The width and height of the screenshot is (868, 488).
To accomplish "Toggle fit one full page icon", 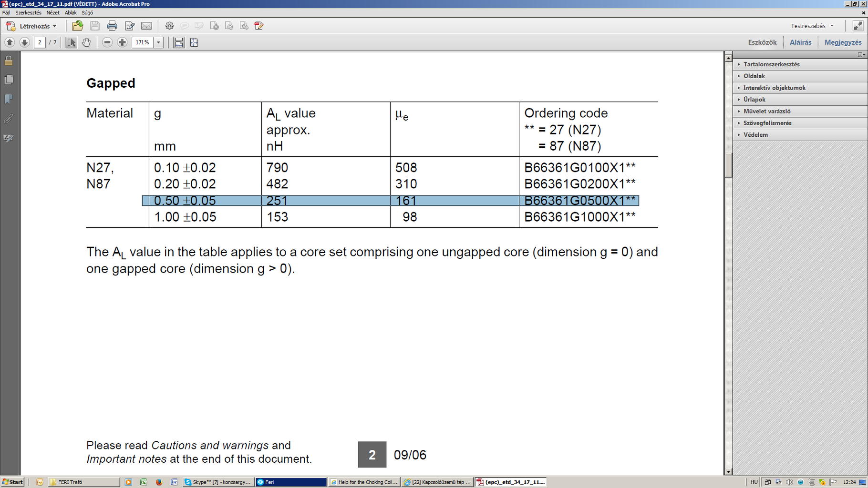I will tap(194, 42).
